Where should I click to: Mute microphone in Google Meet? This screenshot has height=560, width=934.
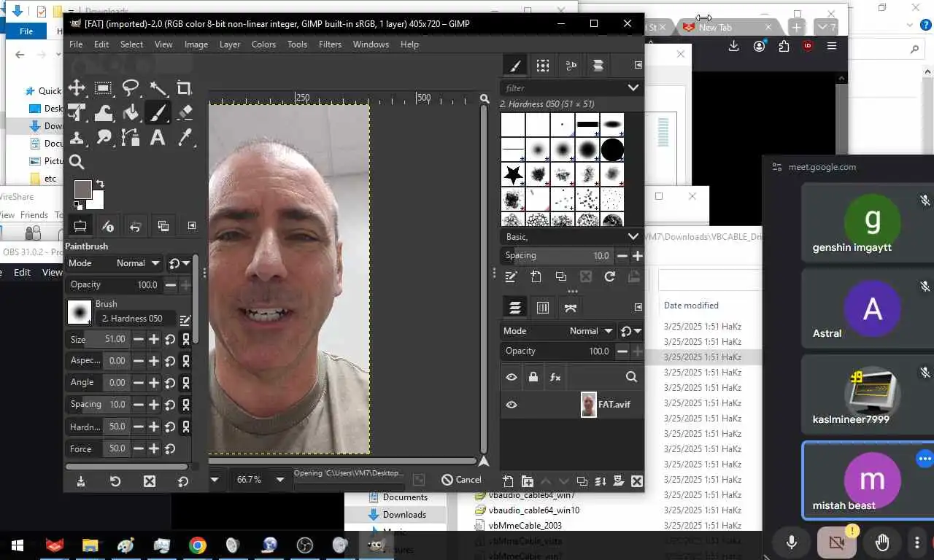click(x=791, y=542)
